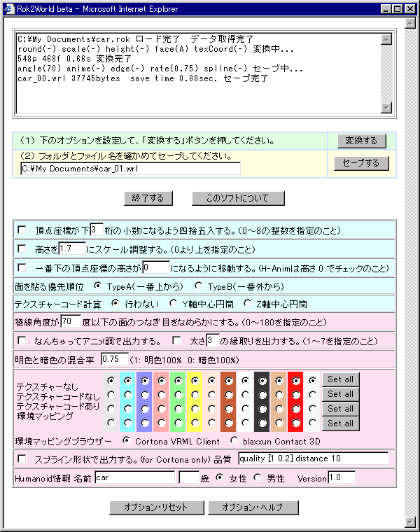Click log box scroll up arrow

[386, 39]
